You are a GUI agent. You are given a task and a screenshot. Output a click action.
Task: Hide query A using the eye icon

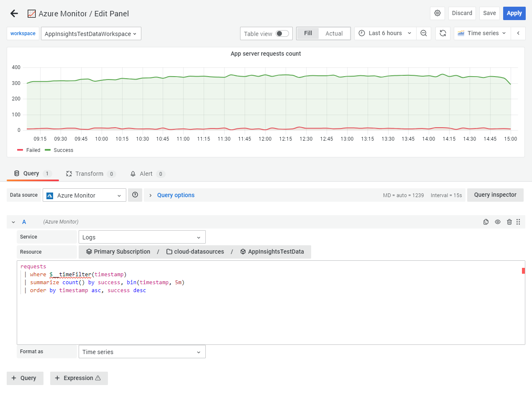tap(497, 222)
